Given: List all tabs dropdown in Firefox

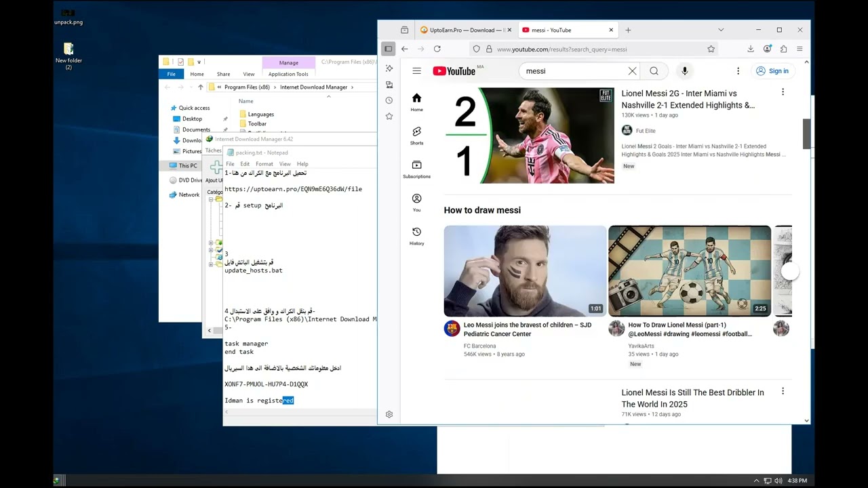Looking at the screenshot, I should click(721, 30).
